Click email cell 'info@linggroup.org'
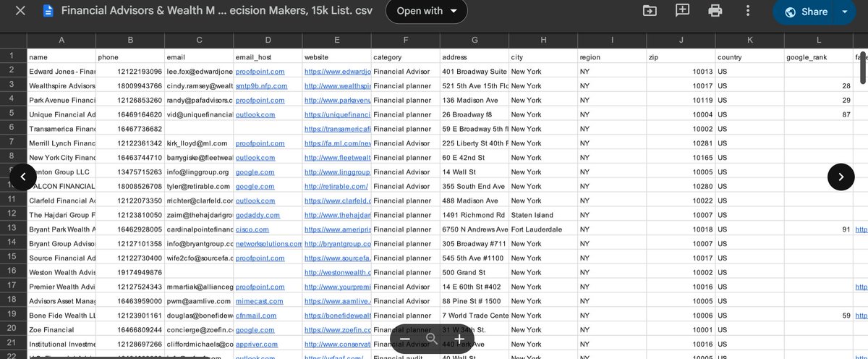This screenshot has width=868, height=359. pyautogui.click(x=199, y=172)
